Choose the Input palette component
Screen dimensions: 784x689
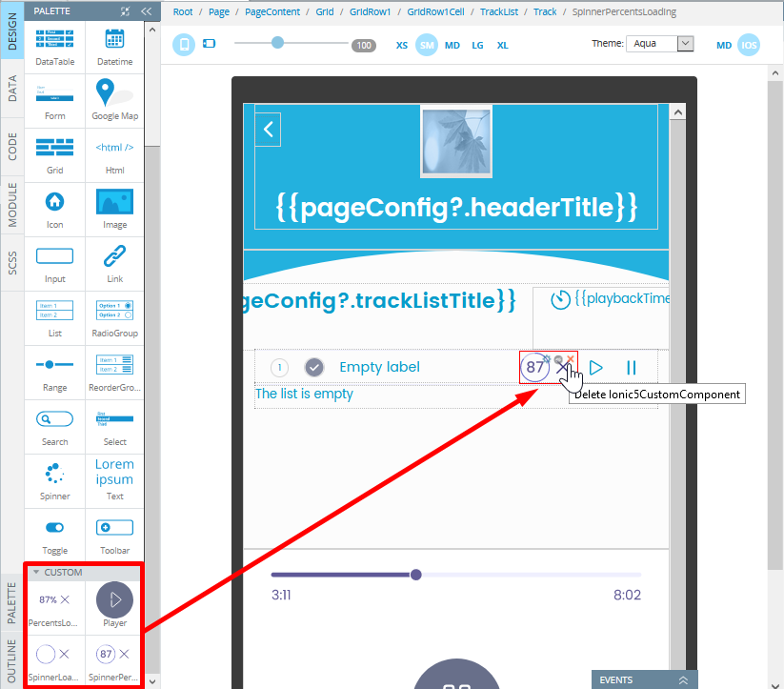pos(54,265)
